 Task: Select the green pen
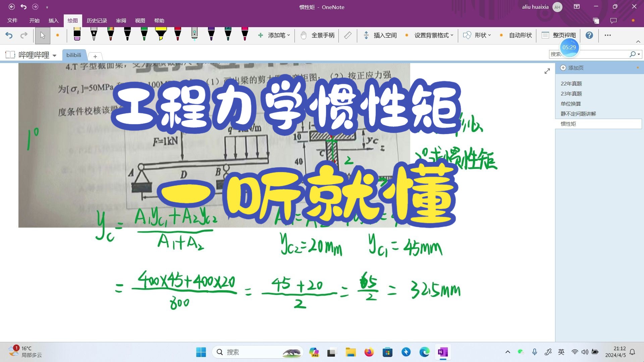coord(144,35)
